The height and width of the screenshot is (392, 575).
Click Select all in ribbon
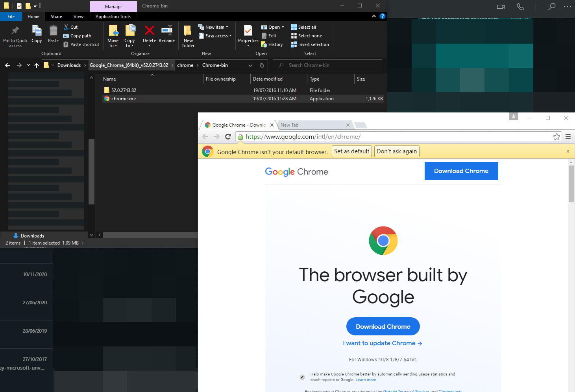[x=303, y=27]
